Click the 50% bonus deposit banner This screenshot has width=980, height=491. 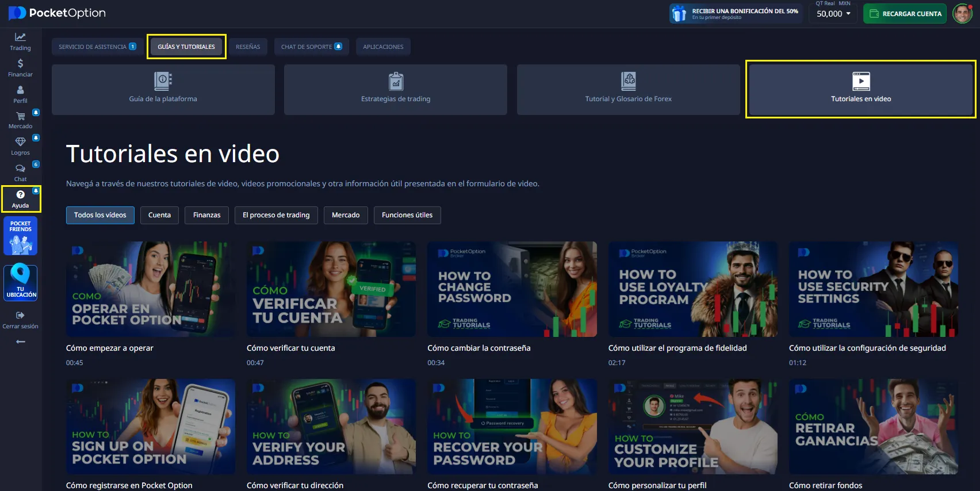point(735,14)
